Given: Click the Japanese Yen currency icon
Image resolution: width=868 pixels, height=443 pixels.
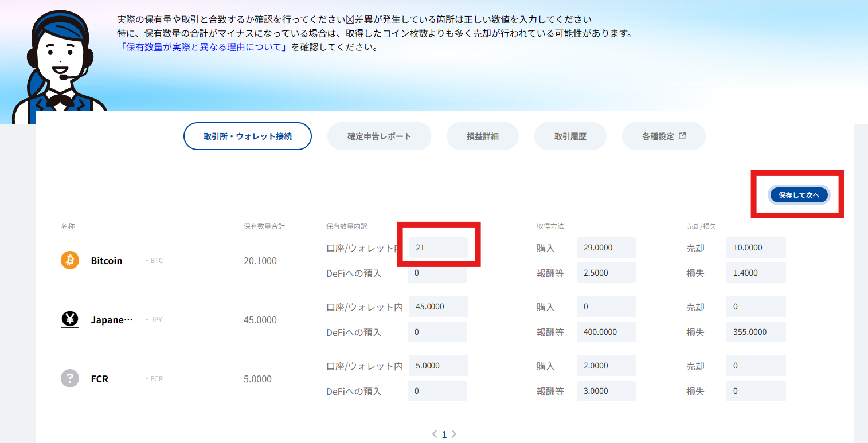Looking at the screenshot, I should coord(70,319).
